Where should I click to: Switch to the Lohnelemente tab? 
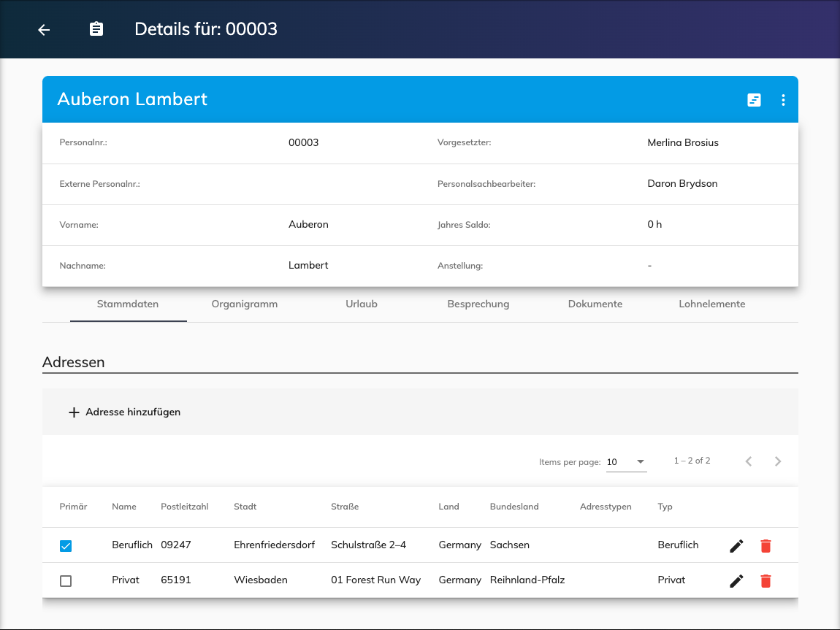tap(712, 304)
